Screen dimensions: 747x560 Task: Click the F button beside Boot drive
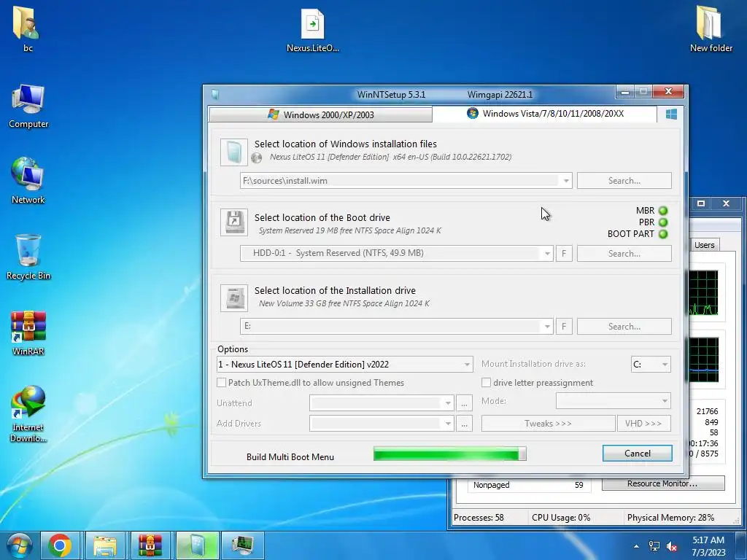click(564, 253)
